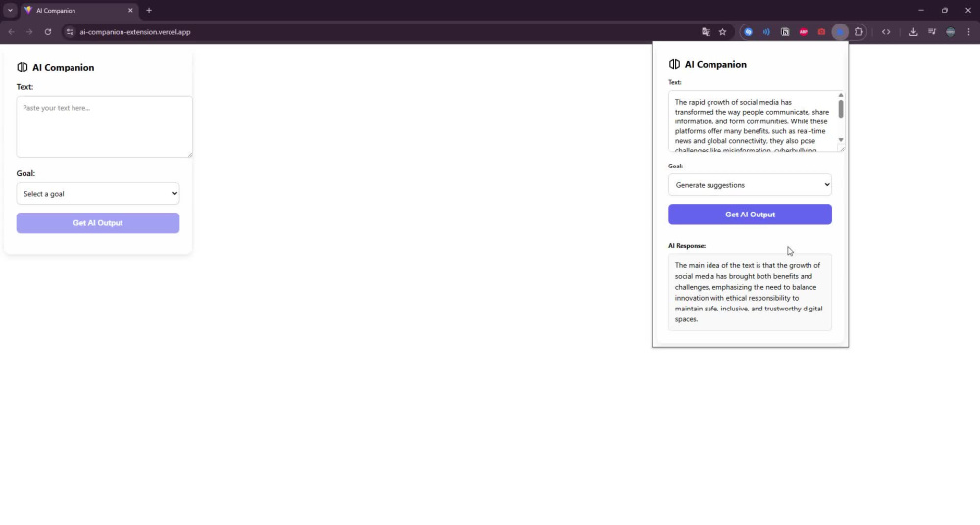
Task: Click the code brackets toolbar icon
Action: click(886, 32)
